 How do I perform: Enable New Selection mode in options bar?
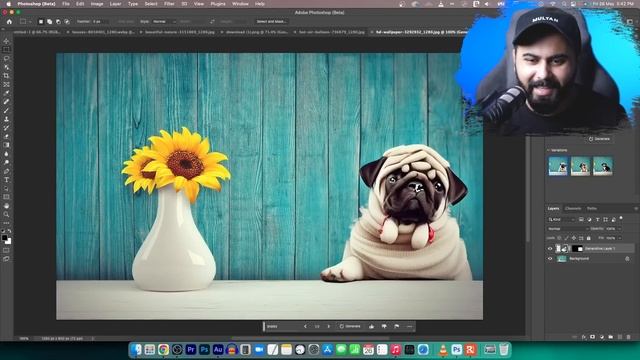(41, 21)
